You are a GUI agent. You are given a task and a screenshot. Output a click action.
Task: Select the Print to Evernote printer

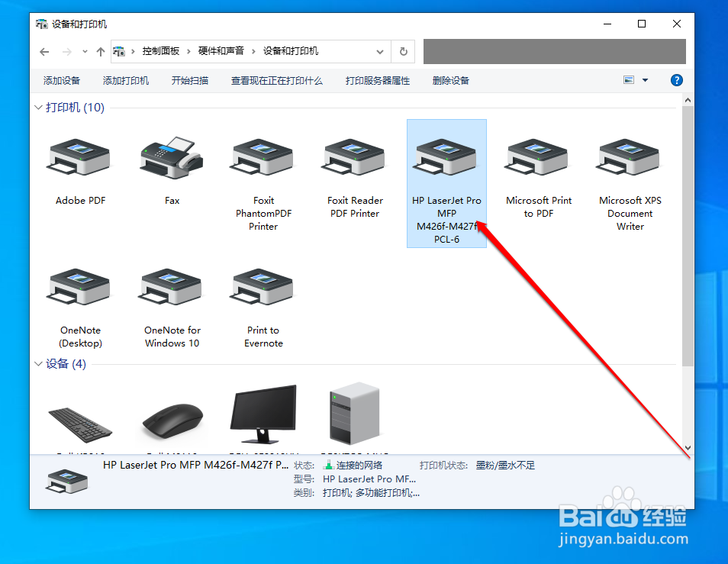[262, 286]
